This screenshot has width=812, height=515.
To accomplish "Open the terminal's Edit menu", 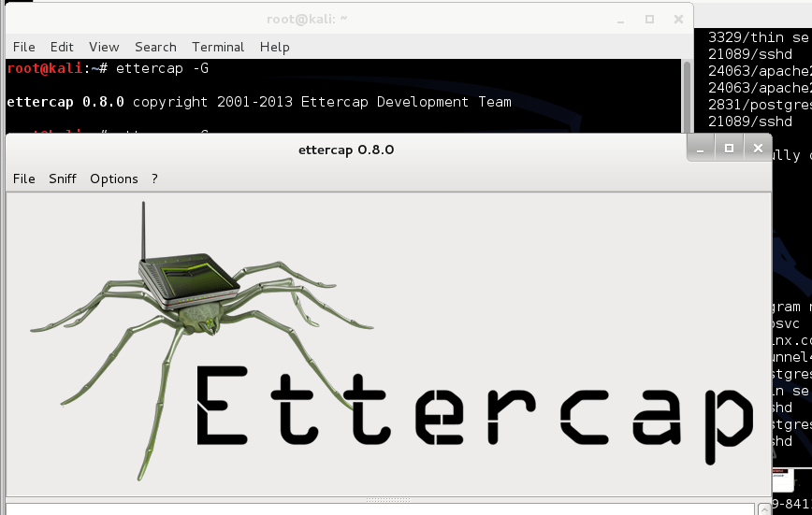I will point(62,47).
